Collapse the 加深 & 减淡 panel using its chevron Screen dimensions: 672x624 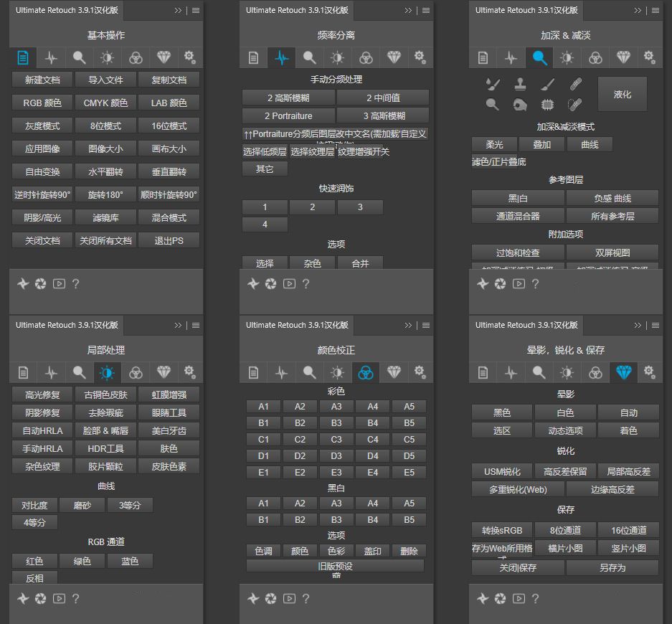[x=638, y=10]
